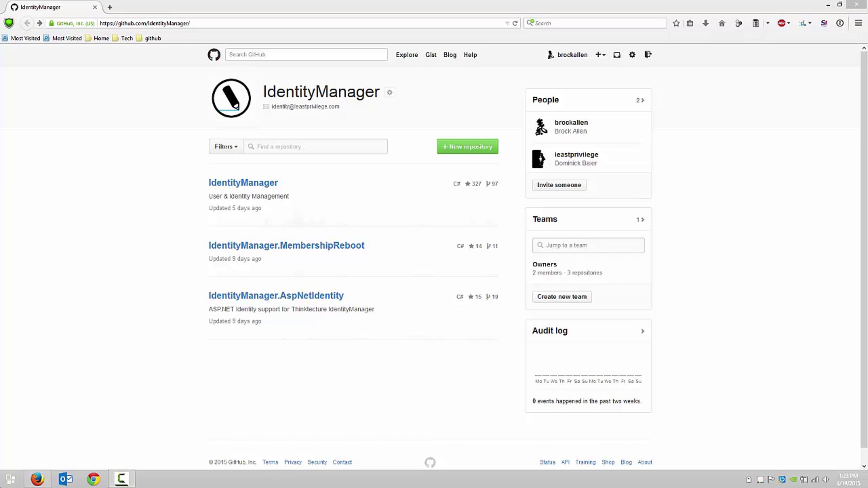
Task: Expand the Audit log arrow
Action: tap(643, 331)
